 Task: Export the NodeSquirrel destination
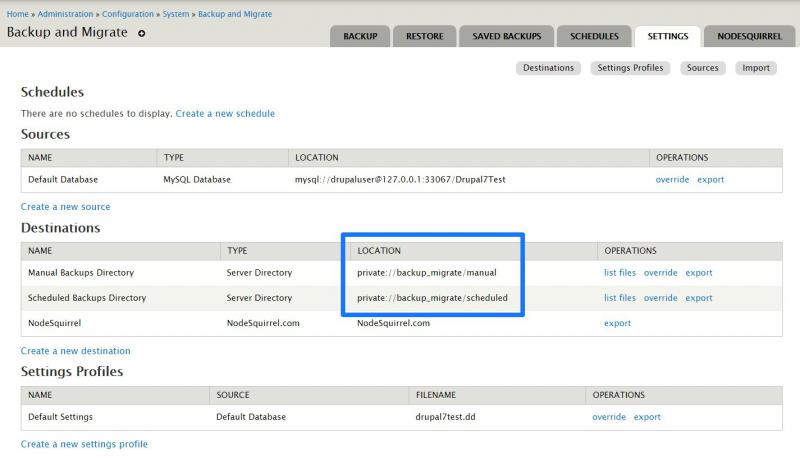pos(617,323)
